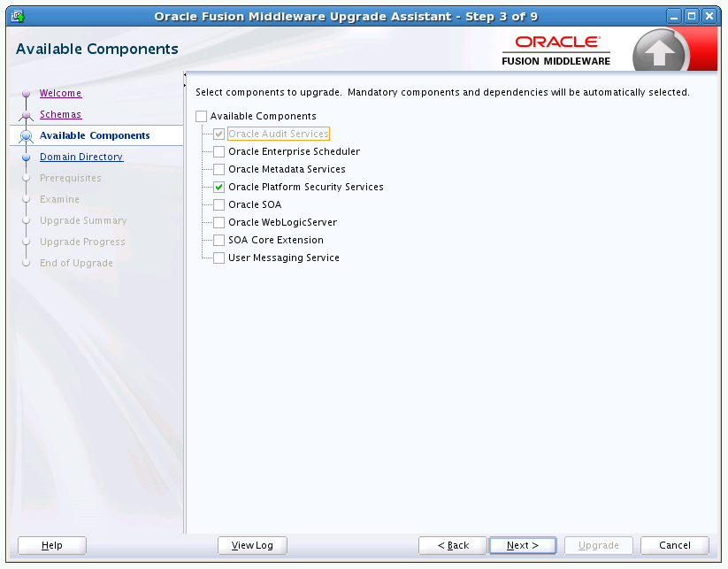Go to the Schemas step link
Image resolution: width=728 pixels, height=569 pixels.
tap(60, 115)
